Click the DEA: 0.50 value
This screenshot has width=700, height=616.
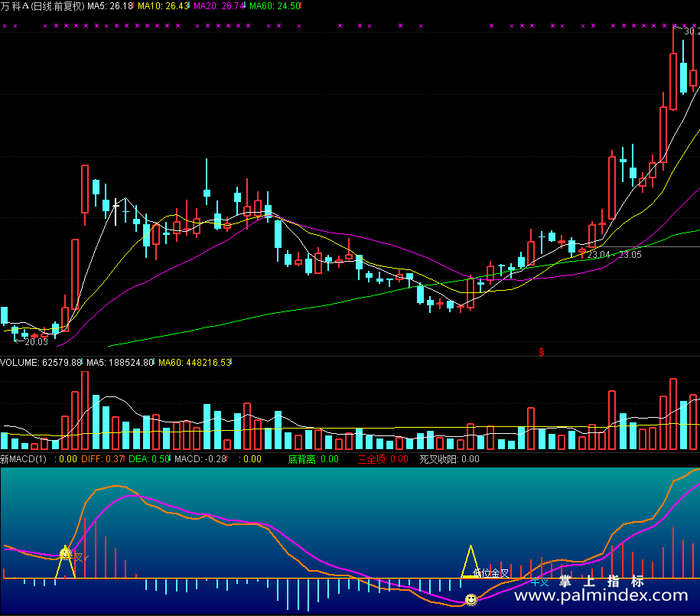pos(149,459)
